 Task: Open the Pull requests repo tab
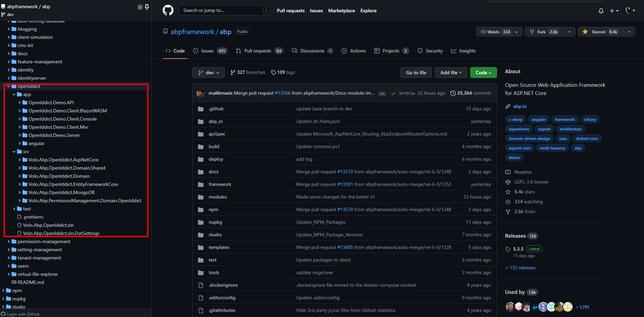[x=260, y=51]
